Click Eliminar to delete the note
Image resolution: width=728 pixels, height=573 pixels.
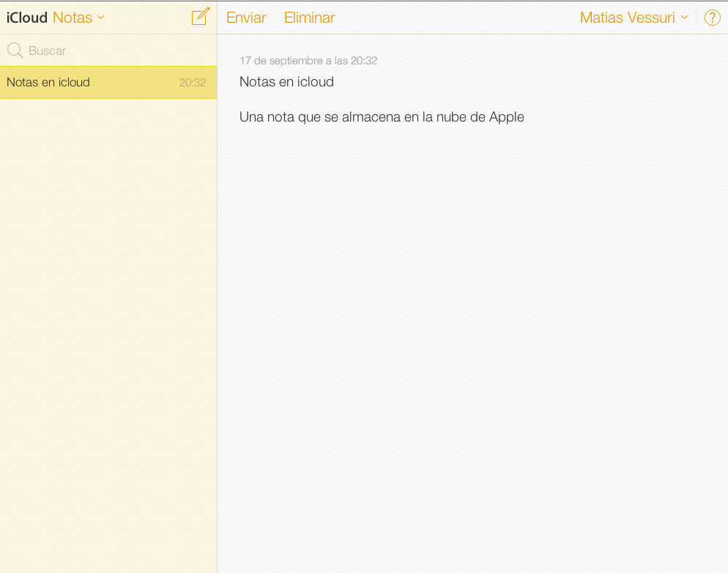[x=309, y=18]
